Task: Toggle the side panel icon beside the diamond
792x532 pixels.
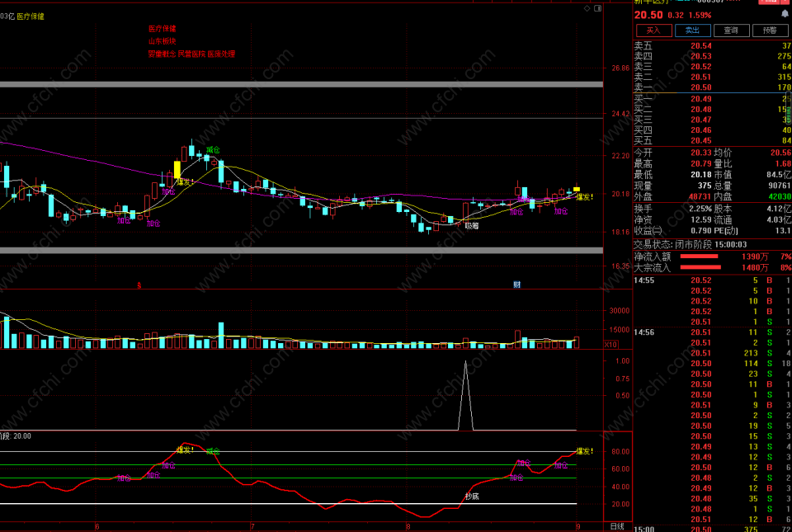Action: coord(598,8)
